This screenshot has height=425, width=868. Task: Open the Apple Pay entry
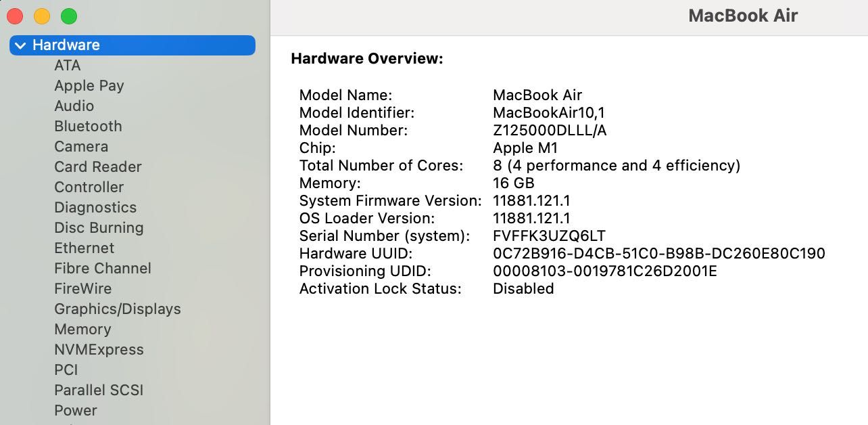(89, 86)
